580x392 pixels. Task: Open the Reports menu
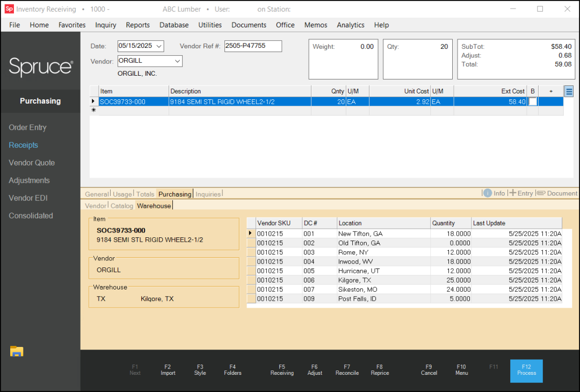click(x=137, y=25)
